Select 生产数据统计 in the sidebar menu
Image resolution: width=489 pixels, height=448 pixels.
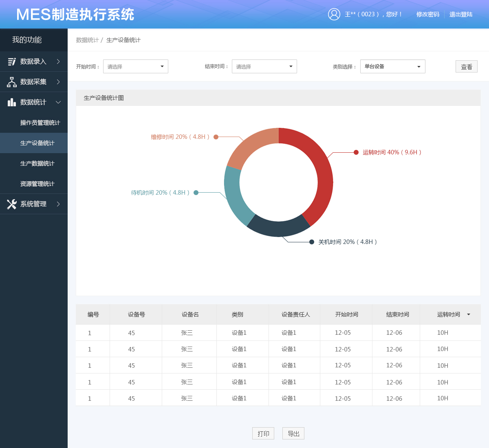pos(37,163)
